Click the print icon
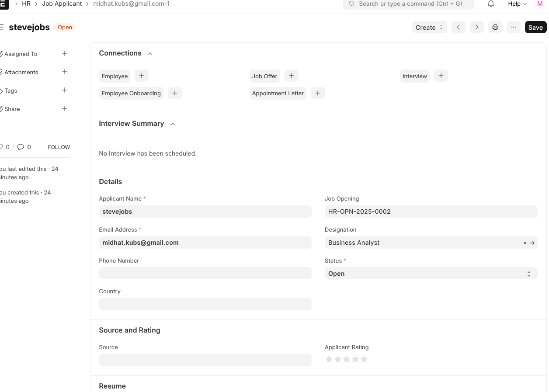The width and height of the screenshot is (549, 392). (x=495, y=27)
